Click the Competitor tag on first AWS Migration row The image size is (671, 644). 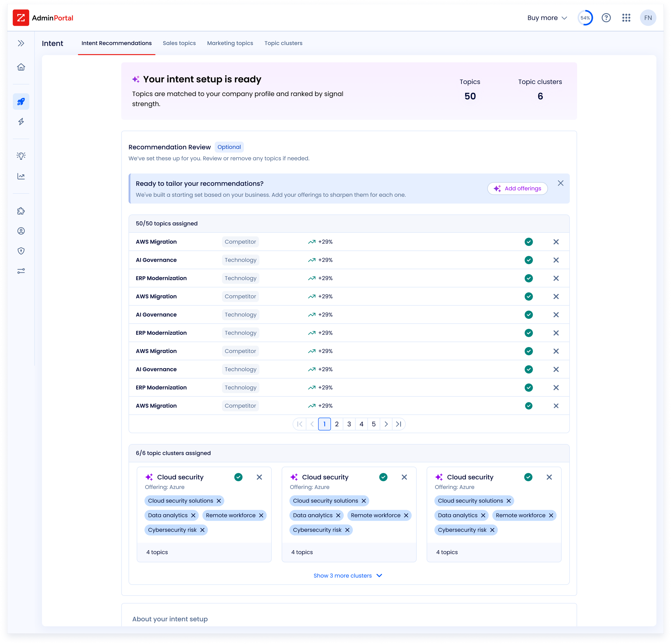pyautogui.click(x=240, y=242)
